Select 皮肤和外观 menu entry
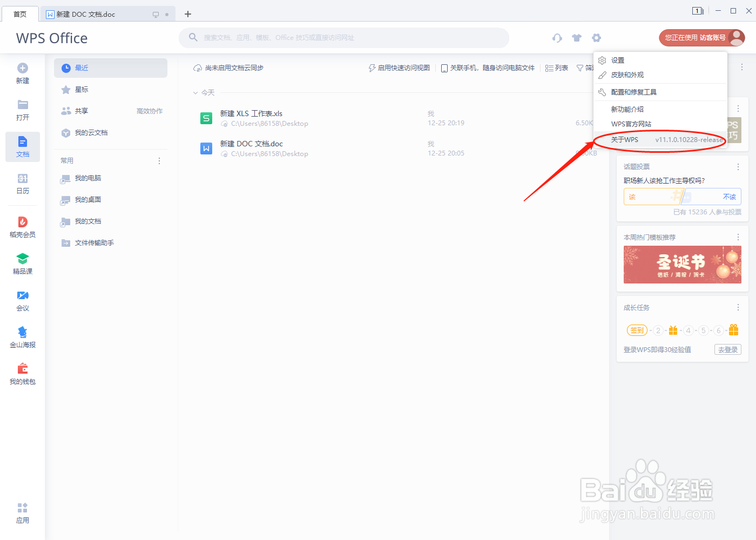Screen dimensions: 756x540 pos(660,75)
